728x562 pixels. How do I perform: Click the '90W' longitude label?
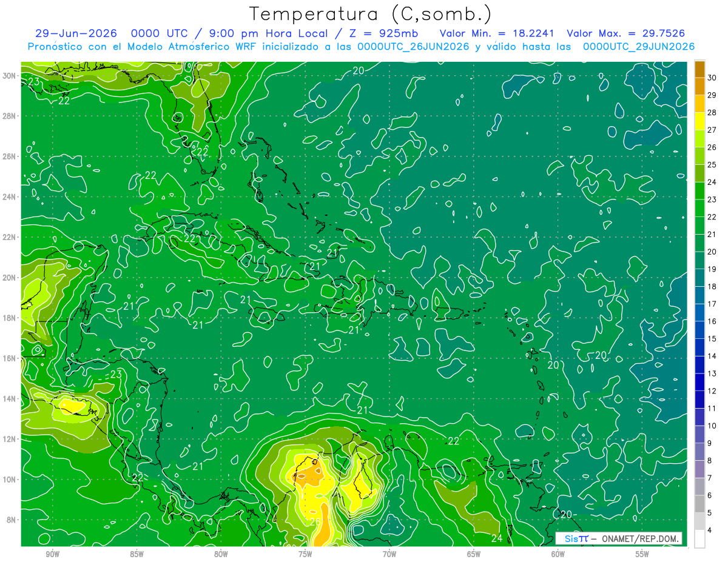click(x=52, y=555)
